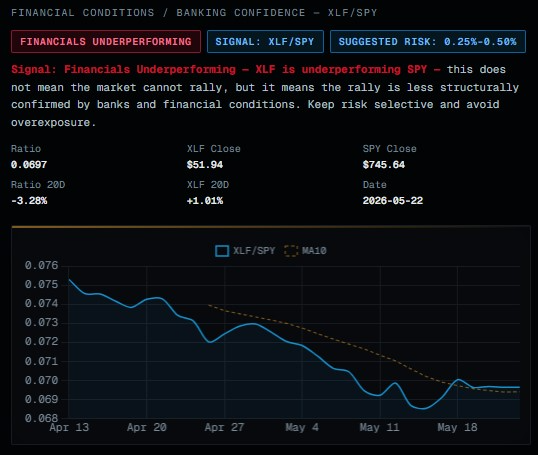Viewport: 538px width, 455px height.
Task: Select the panel header Financial Conditions title
Action: (194, 13)
